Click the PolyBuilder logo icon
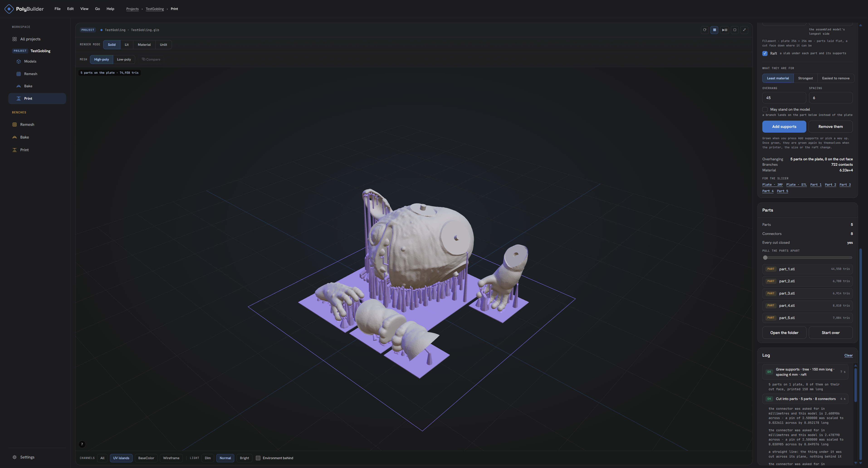Image resolution: width=868 pixels, height=468 pixels. pos(9,9)
